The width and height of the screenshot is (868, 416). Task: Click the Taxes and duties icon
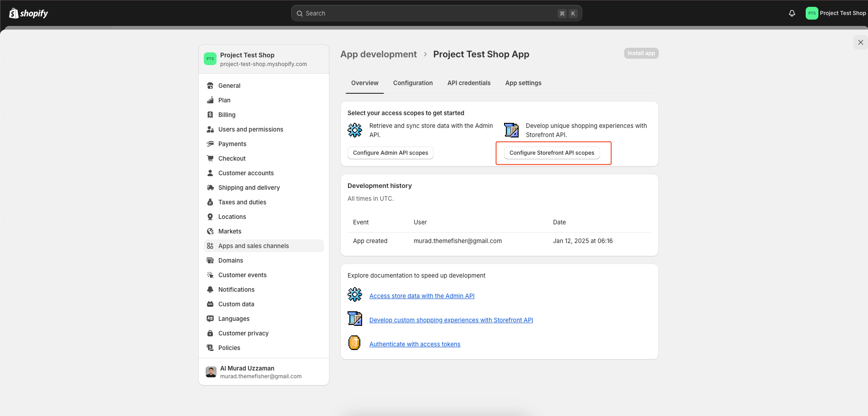[x=210, y=202]
